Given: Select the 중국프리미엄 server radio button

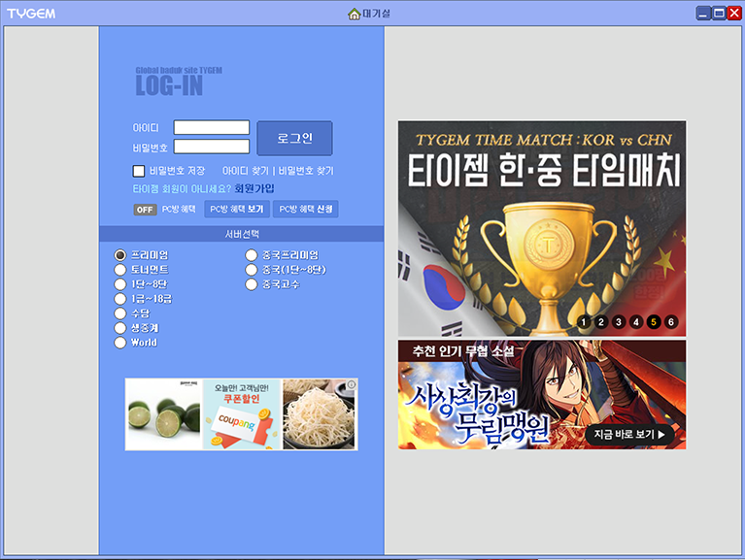Looking at the screenshot, I should 252,255.
